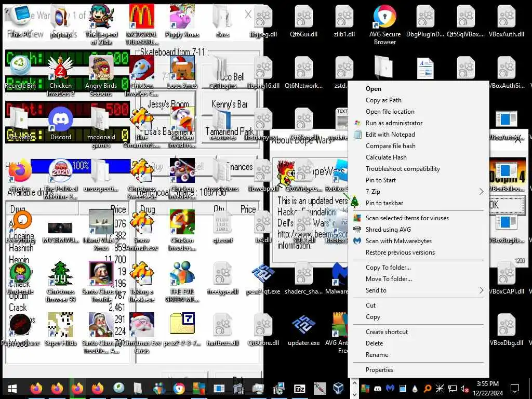The image size is (532, 399).
Task: Click the Tamariend Park button
Action: [229, 130]
